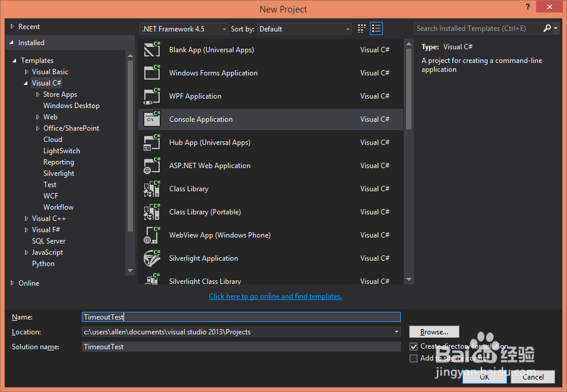567x392 pixels.
Task: Select the Silverlight Application template icon
Action: (152, 258)
